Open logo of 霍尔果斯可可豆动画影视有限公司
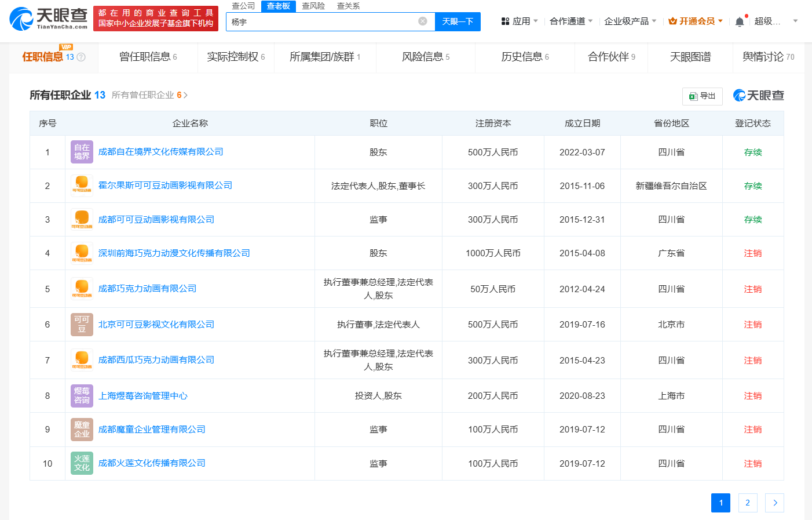This screenshot has height=520, width=812. (82, 186)
